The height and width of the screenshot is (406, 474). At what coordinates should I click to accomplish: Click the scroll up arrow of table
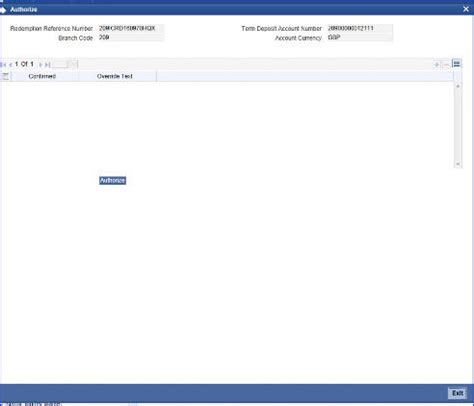coord(458,86)
